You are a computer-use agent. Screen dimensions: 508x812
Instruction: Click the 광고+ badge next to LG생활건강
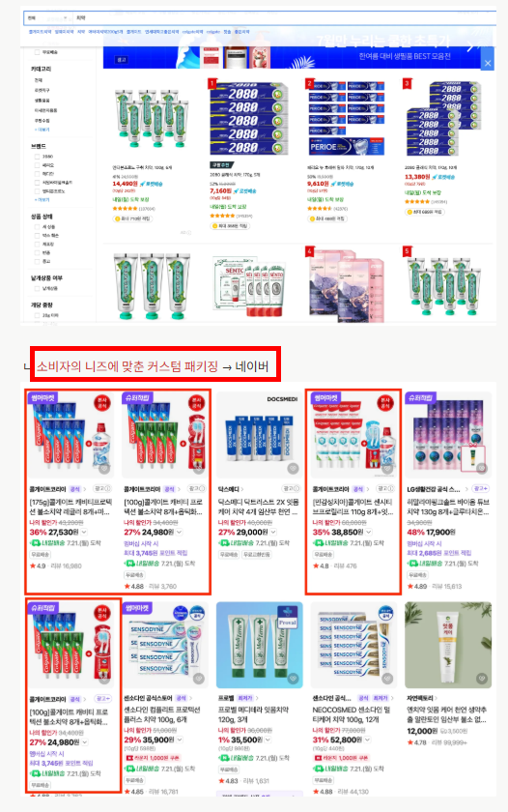tap(481, 488)
